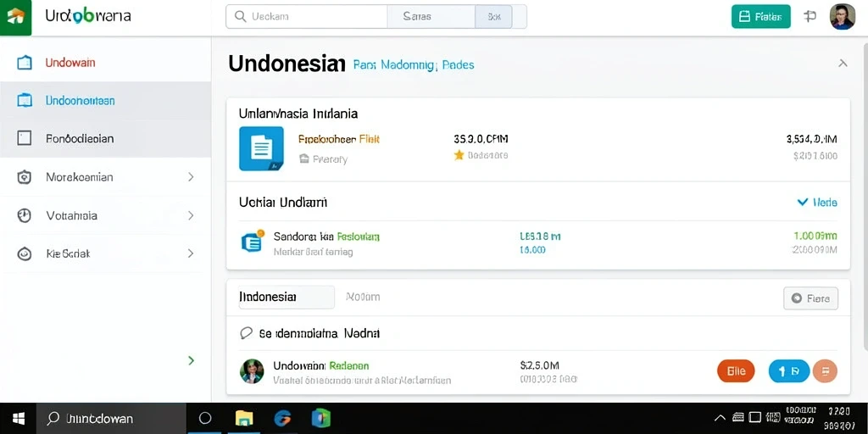Select the Saras search segment

click(x=431, y=17)
